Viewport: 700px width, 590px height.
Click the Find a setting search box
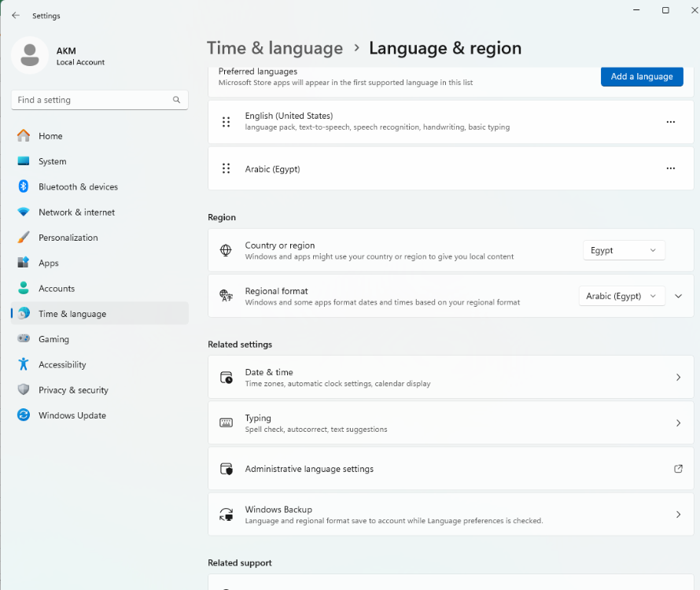pyautogui.click(x=100, y=100)
